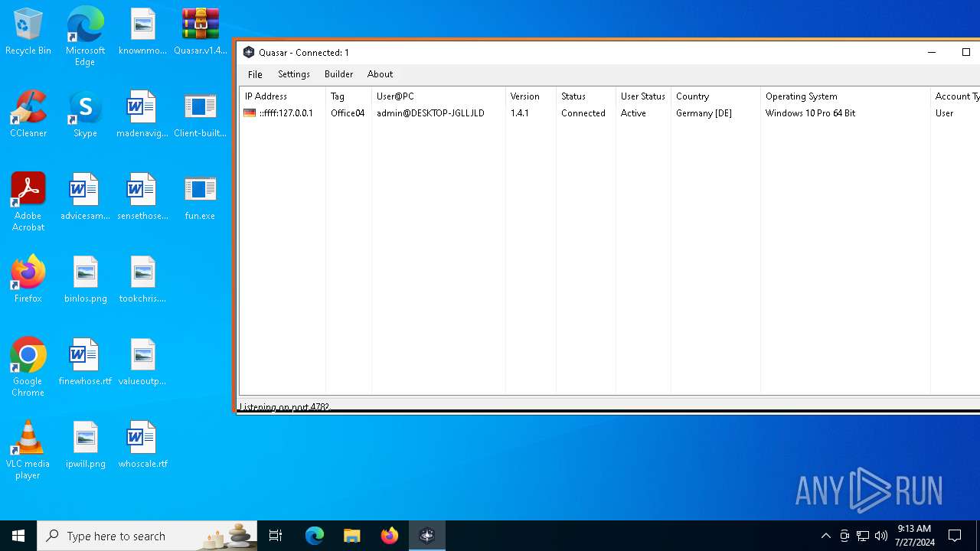Sort clients by User@PC column header
980x551 pixels.
[x=439, y=96]
